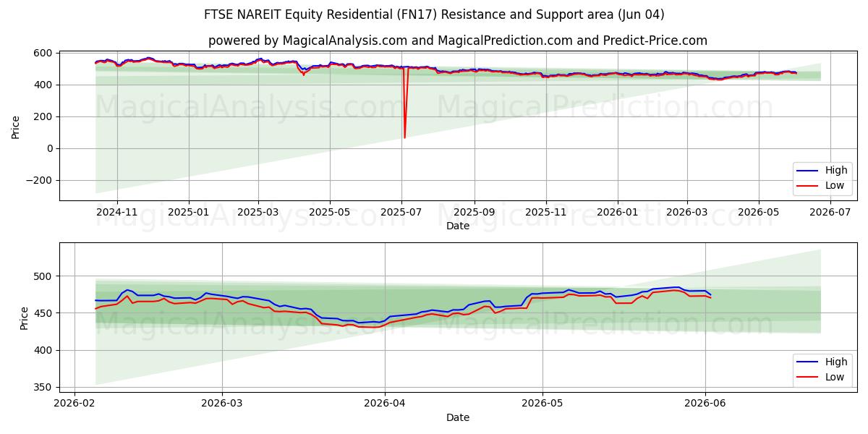This screenshot has height=434, width=868.
Task: Click the chart title mentioning FTSE NAREIT Equity Residential
Action: point(434,14)
